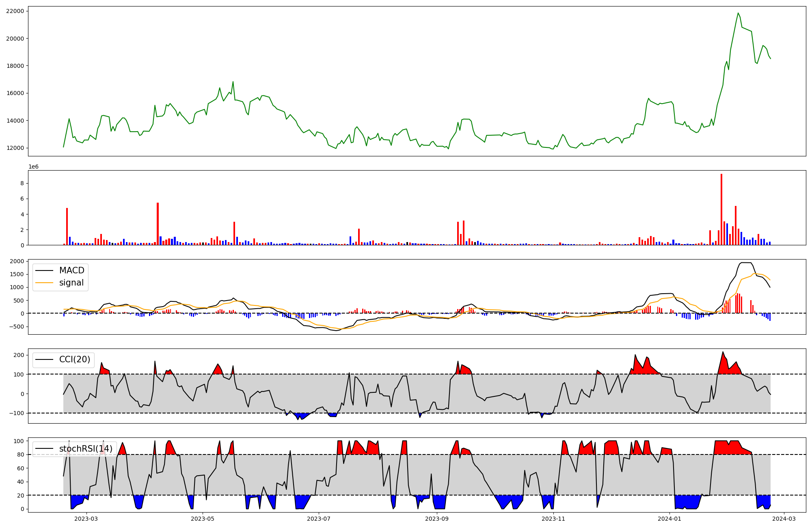Click the 2024-03 x-axis date label
This screenshot has height=528, width=812.
[x=784, y=519]
